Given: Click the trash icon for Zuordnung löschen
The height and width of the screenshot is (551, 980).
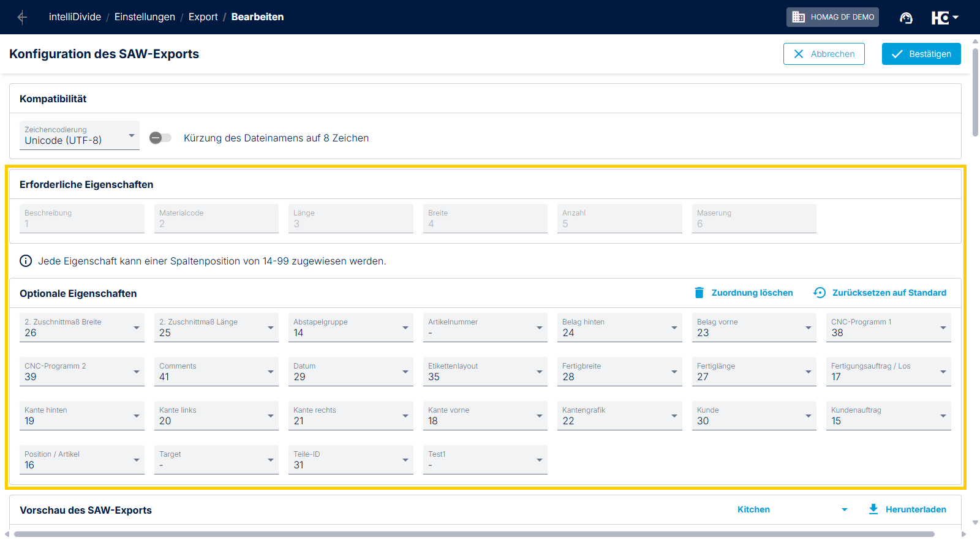Looking at the screenshot, I should tap(699, 293).
